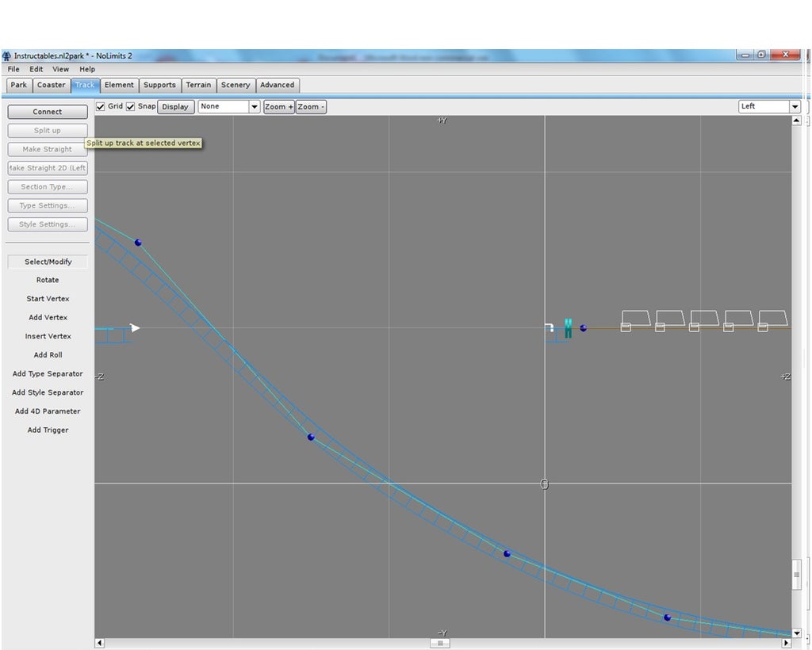Switch to the Scenery tab
The width and height of the screenshot is (812, 650).
tap(236, 85)
